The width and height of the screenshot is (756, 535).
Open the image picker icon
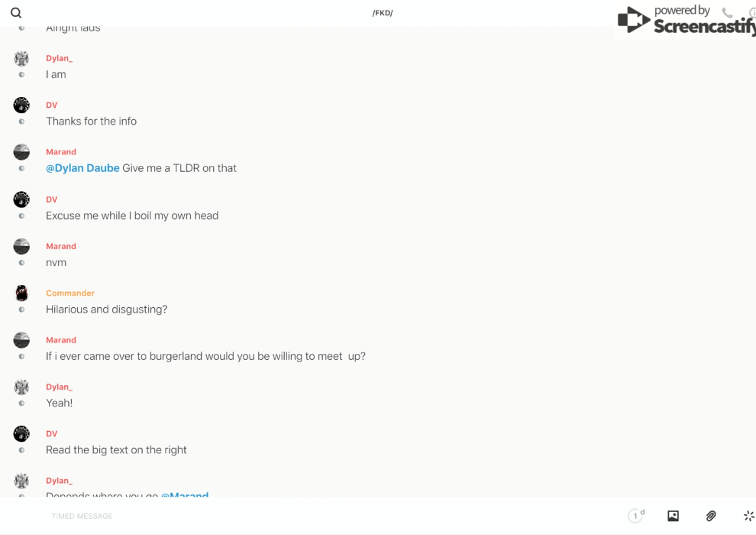pyautogui.click(x=673, y=516)
